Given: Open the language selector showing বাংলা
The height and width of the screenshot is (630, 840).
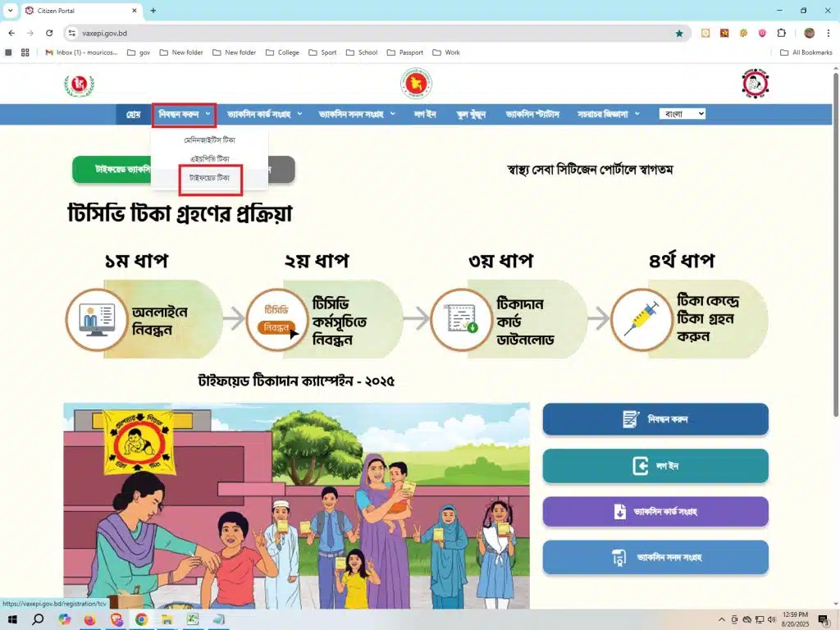Looking at the screenshot, I should [x=682, y=114].
